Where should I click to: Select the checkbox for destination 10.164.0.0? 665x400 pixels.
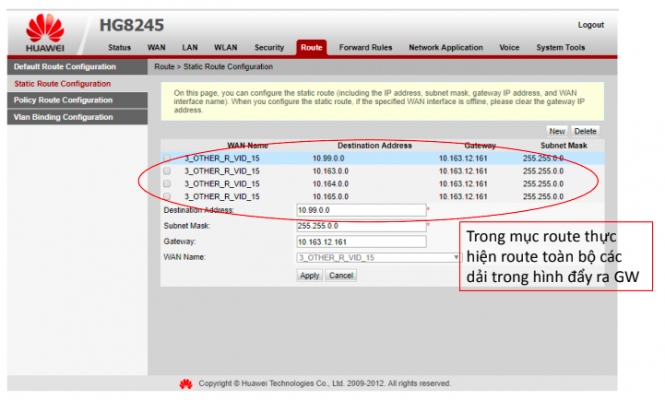(x=167, y=184)
